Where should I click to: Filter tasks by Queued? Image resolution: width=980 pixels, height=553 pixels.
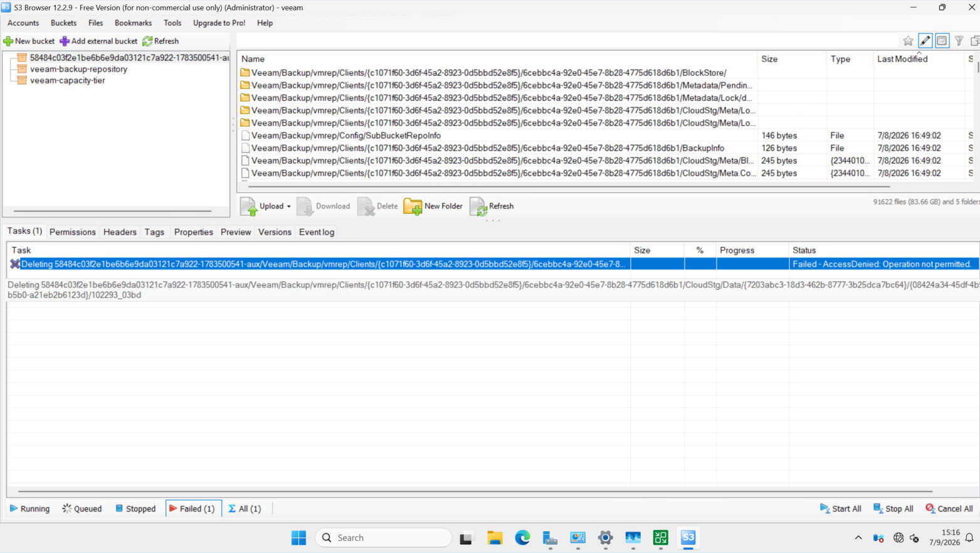82,508
